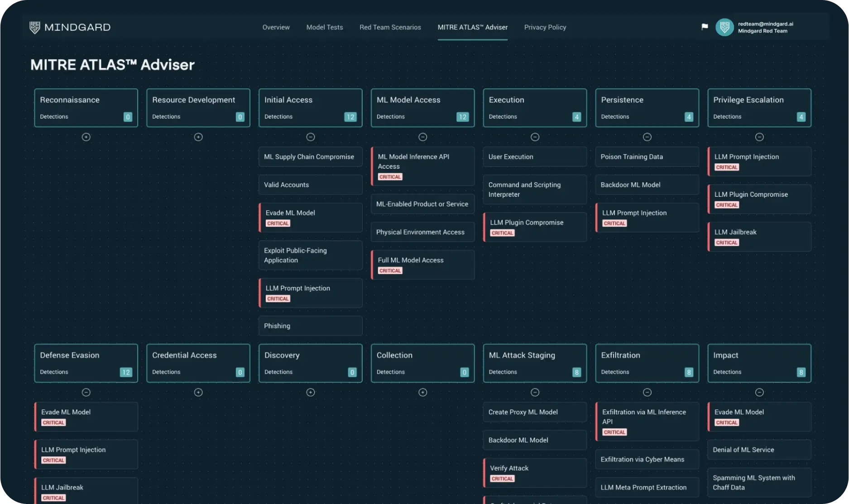Select Command and Scripting Interpreter
The height and width of the screenshot is (504, 849).
(535, 190)
